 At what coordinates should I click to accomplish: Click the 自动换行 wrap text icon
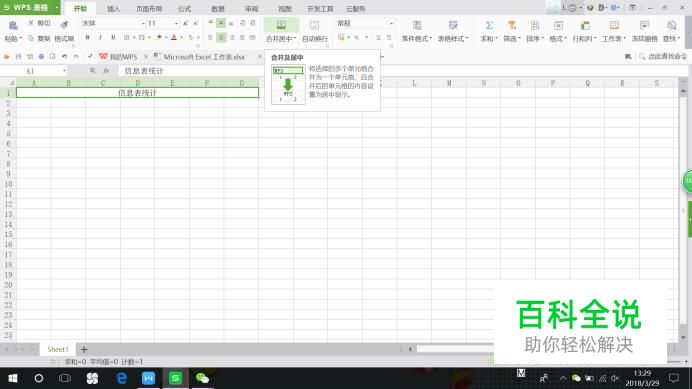314,25
